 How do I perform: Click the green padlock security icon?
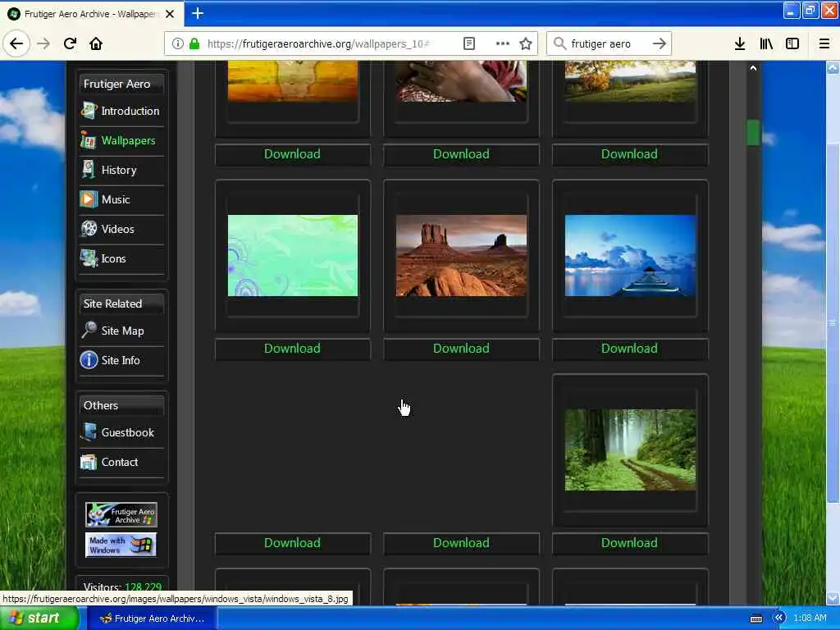coord(194,43)
